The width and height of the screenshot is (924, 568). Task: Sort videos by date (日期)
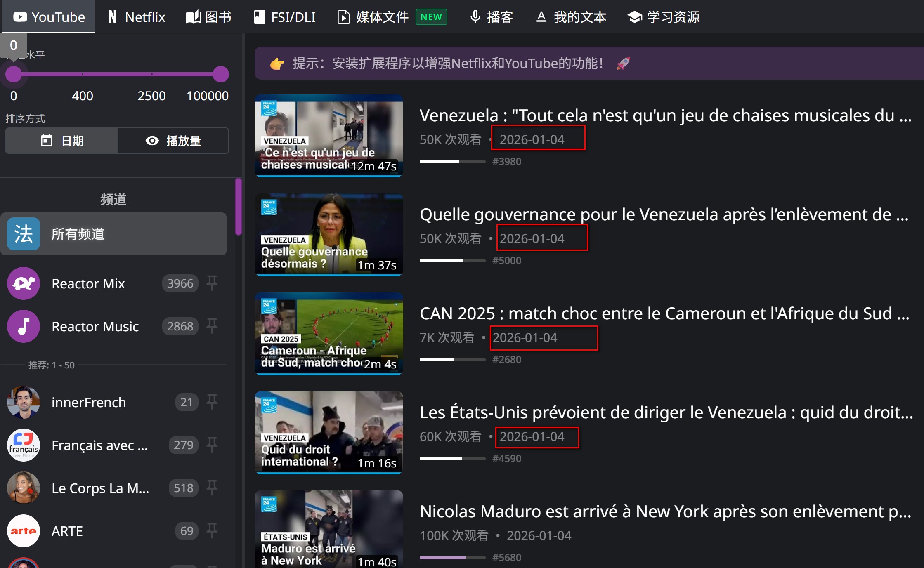pyautogui.click(x=62, y=141)
